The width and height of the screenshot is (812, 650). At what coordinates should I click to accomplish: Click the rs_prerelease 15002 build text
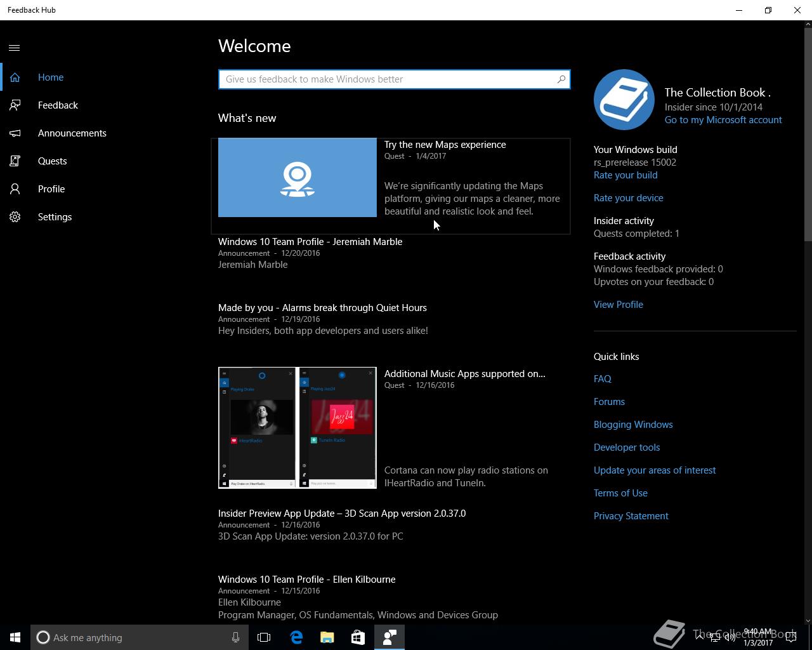[635, 162]
